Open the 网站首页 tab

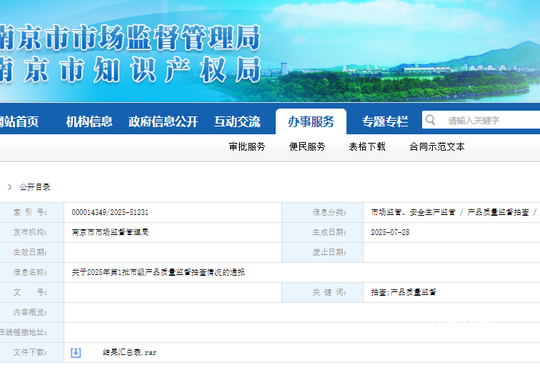click(19, 122)
